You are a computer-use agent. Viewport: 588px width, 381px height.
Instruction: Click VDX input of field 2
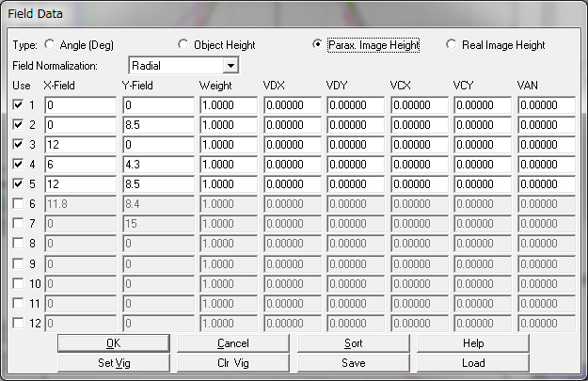pos(293,124)
